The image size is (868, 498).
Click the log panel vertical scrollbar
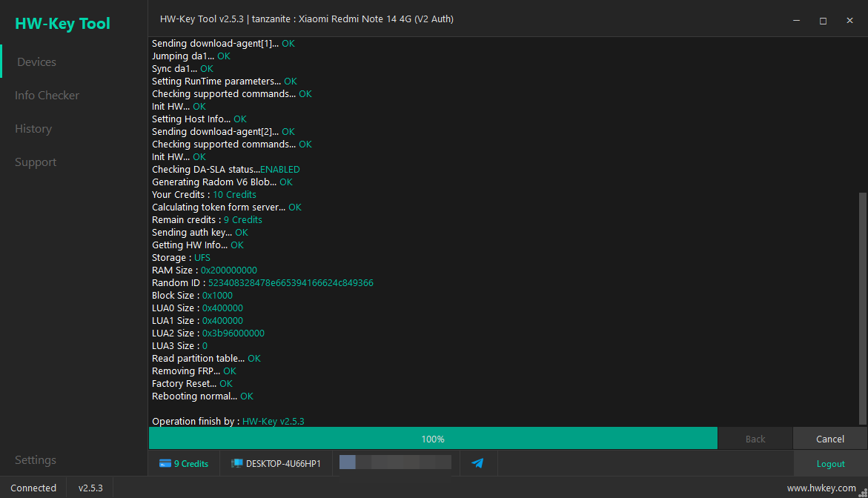click(x=863, y=308)
